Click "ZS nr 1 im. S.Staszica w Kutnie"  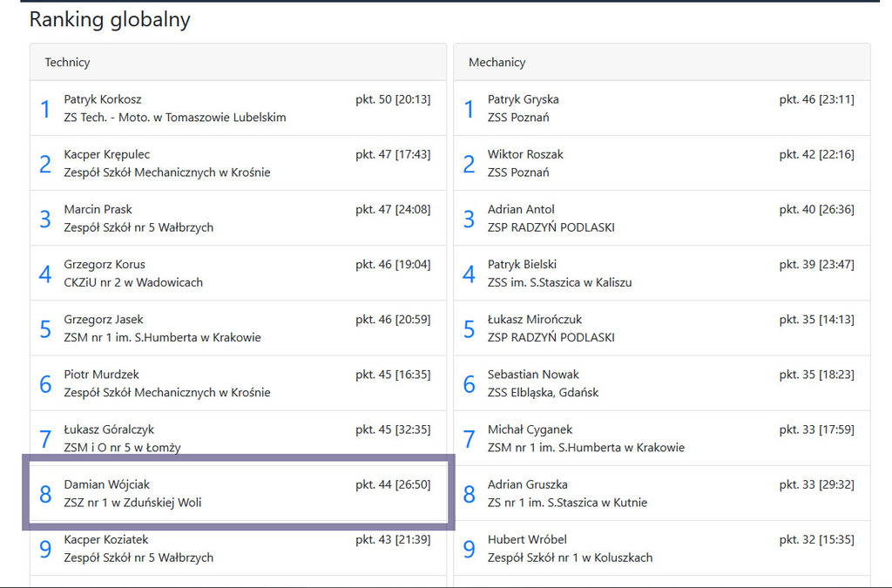click(x=567, y=504)
